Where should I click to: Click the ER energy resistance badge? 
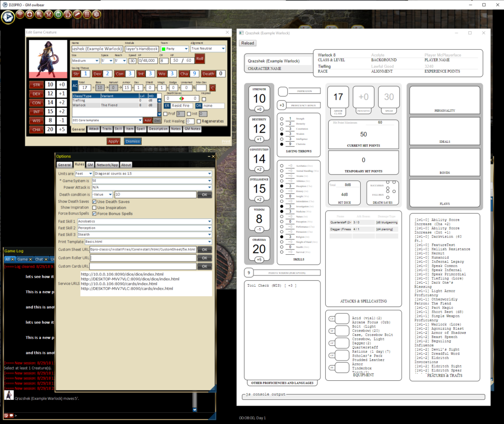point(167,106)
